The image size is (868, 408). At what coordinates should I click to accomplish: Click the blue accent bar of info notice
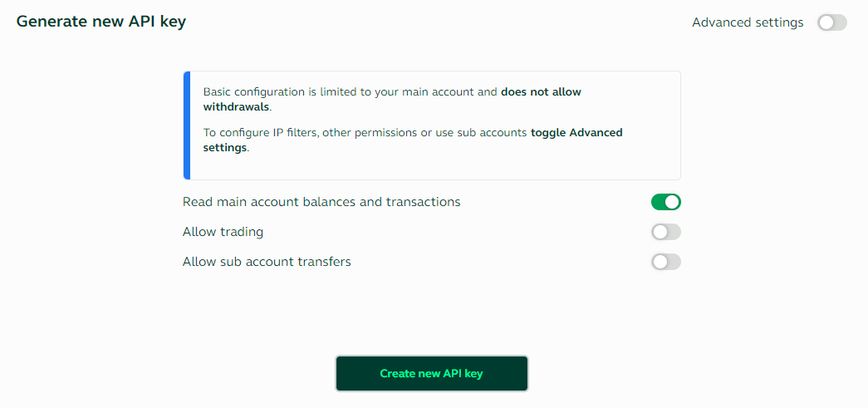187,125
